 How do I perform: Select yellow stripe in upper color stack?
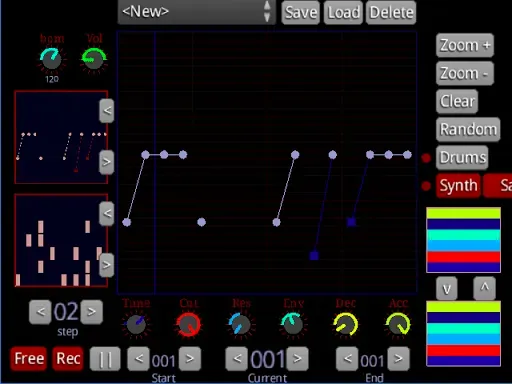click(463, 213)
